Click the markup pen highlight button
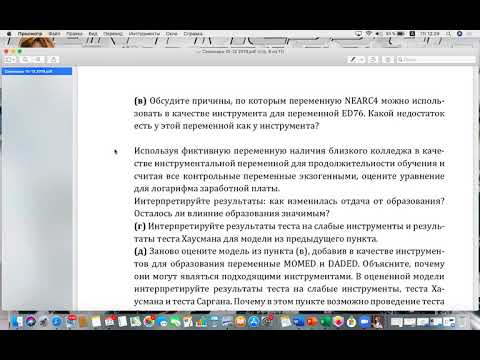The height and width of the screenshot is (360, 480). pyautogui.click(x=356, y=60)
